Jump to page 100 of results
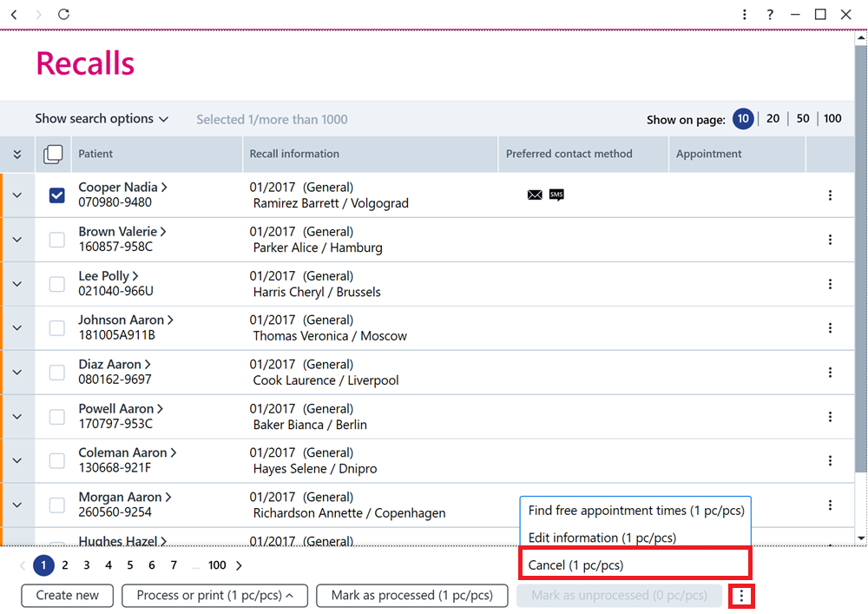This screenshot has height=614, width=868. (217, 565)
